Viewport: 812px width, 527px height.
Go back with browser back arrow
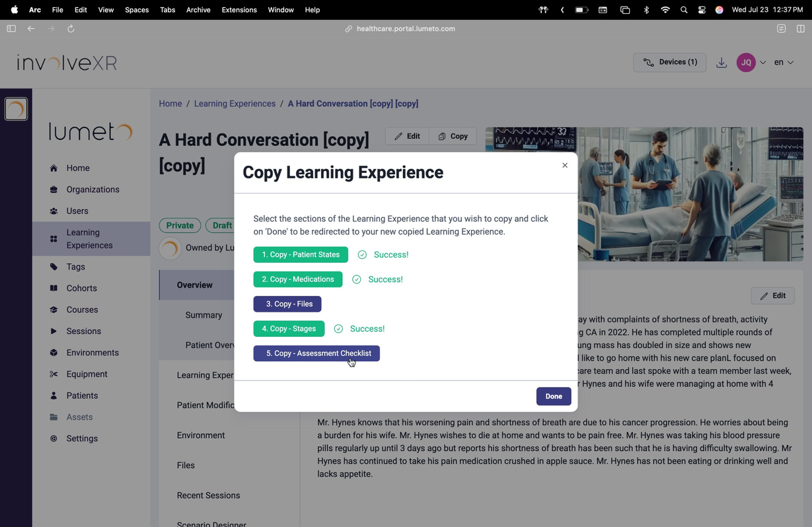(x=31, y=29)
